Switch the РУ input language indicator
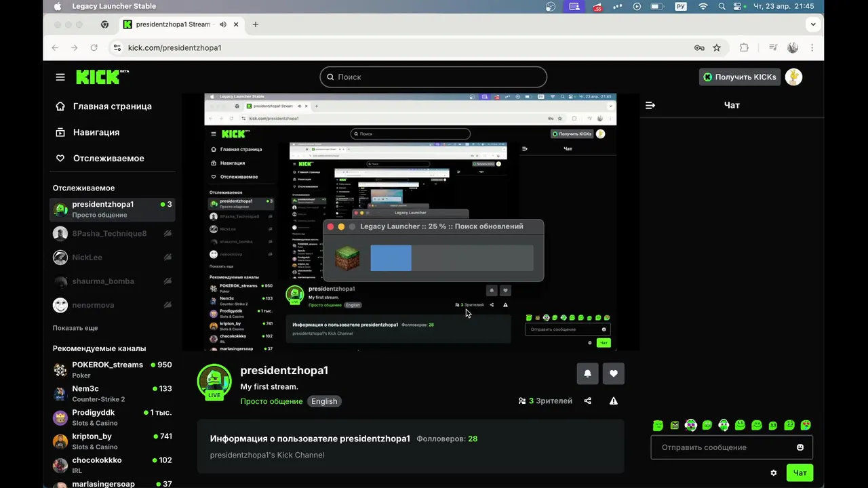This screenshot has width=868, height=488. click(681, 7)
